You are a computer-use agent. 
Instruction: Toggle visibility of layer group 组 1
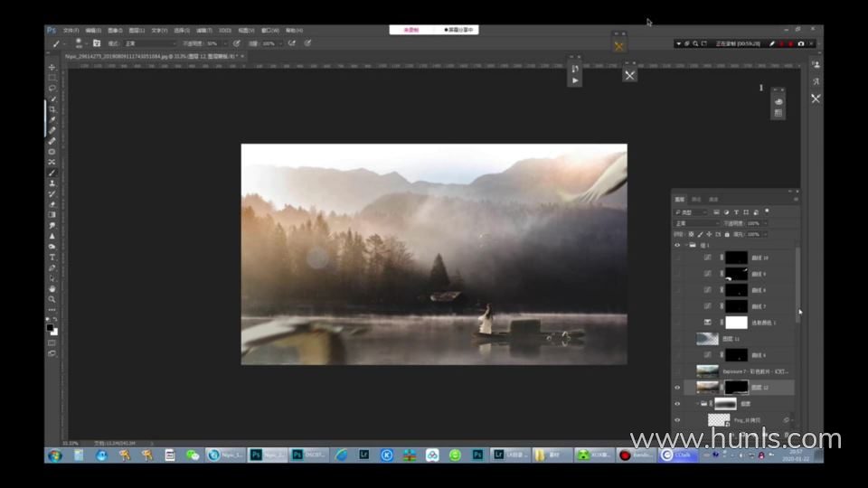click(x=677, y=245)
